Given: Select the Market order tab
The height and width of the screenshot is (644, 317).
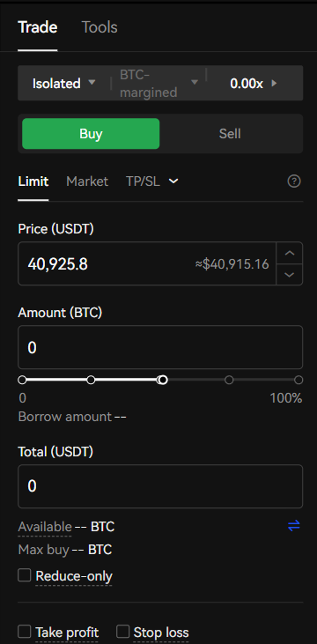Looking at the screenshot, I should (x=87, y=181).
